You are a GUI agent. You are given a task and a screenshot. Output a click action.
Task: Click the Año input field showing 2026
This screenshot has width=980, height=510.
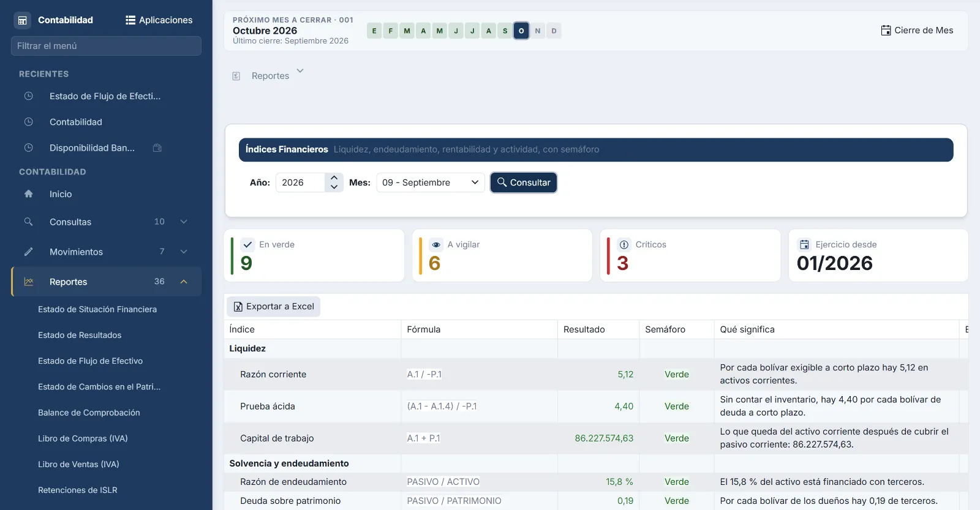pyautogui.click(x=300, y=182)
